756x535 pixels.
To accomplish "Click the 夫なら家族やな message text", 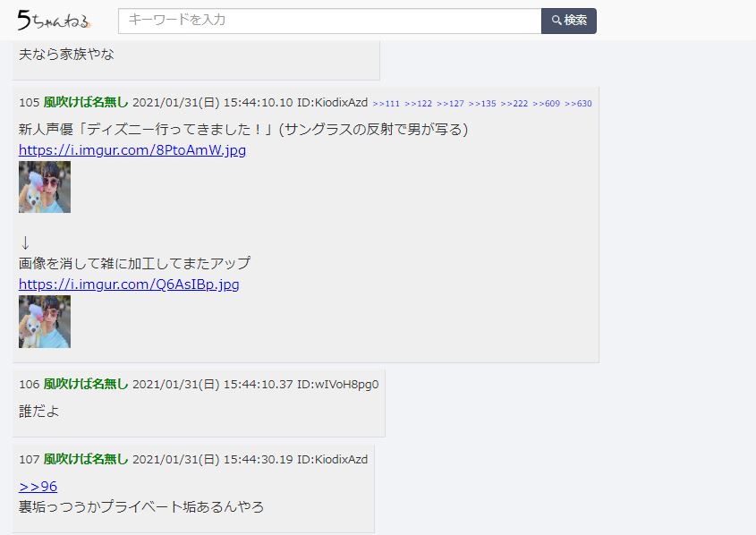I will 66,54.
